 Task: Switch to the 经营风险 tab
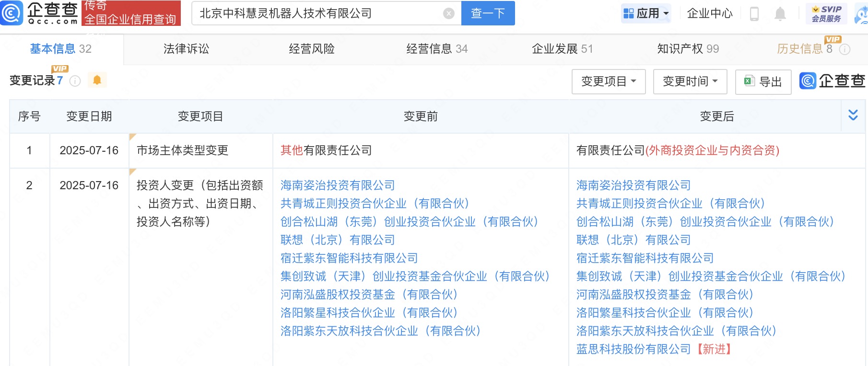point(312,49)
